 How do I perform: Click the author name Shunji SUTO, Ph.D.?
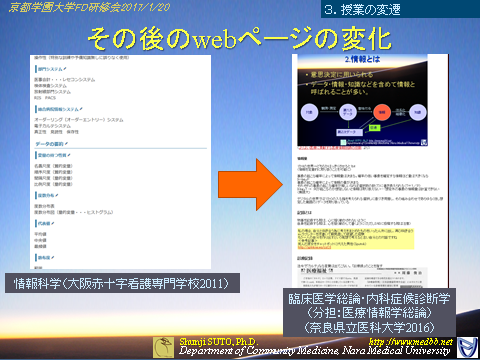coord(219,342)
